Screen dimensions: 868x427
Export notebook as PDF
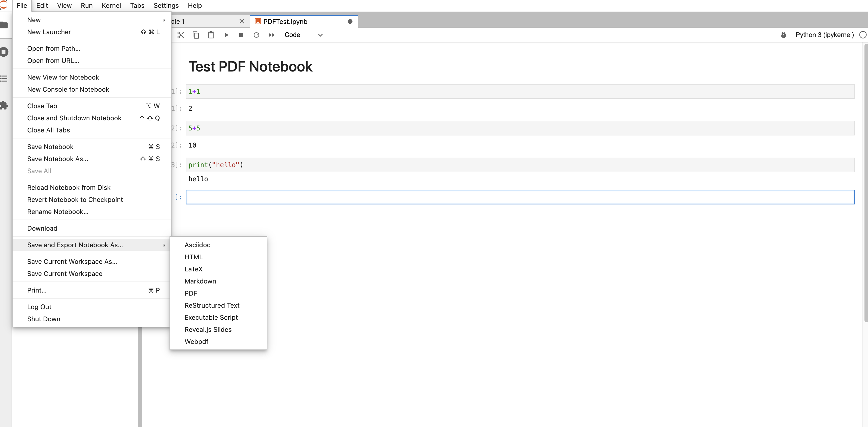click(x=218, y=293)
